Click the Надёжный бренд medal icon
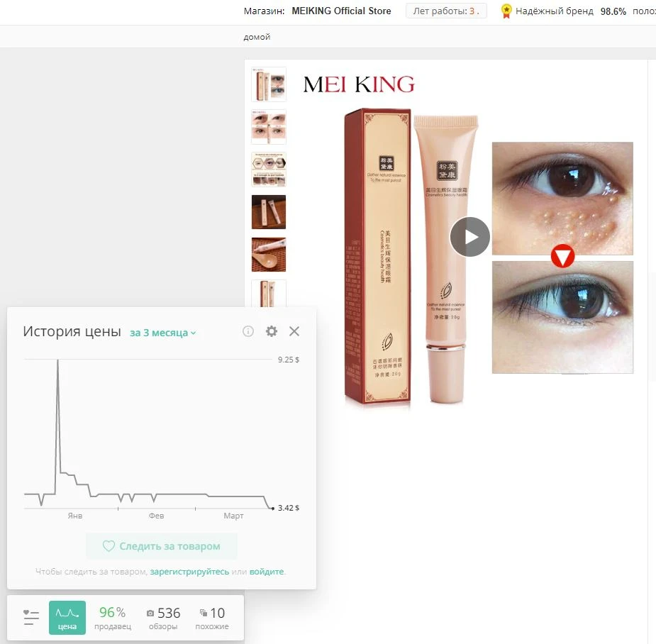The height and width of the screenshot is (644, 656). click(506, 11)
